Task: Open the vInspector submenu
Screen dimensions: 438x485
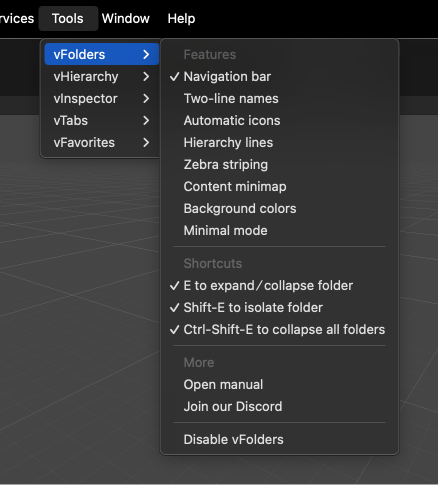Action: (x=102, y=98)
